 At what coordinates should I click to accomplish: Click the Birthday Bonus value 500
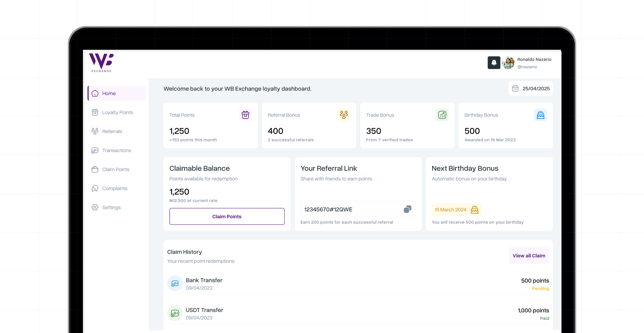[x=472, y=131]
